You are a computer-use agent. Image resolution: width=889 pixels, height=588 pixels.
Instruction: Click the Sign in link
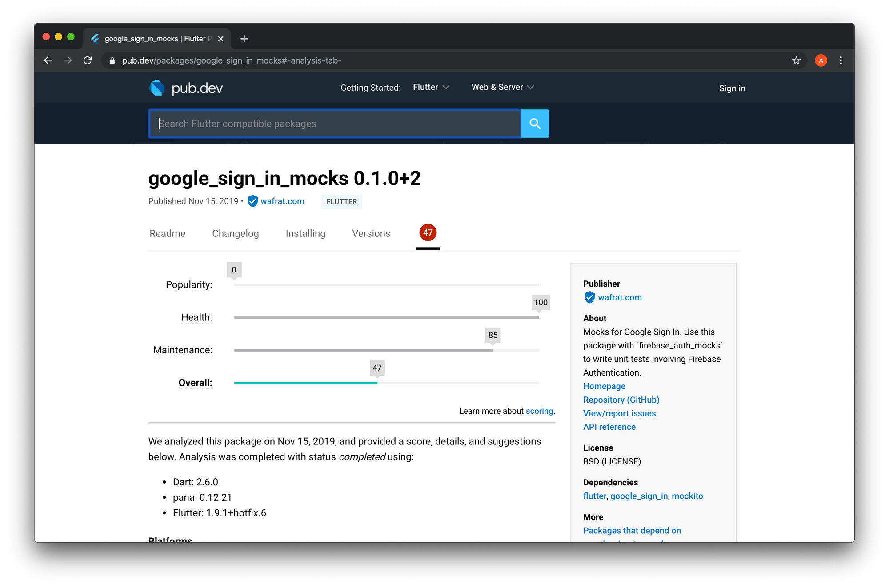click(732, 88)
